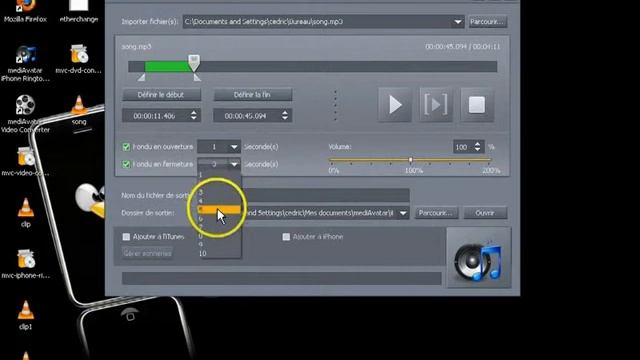Click the volume slider handle at 100%
Viewport: 640px width, 360px height.
click(x=411, y=160)
